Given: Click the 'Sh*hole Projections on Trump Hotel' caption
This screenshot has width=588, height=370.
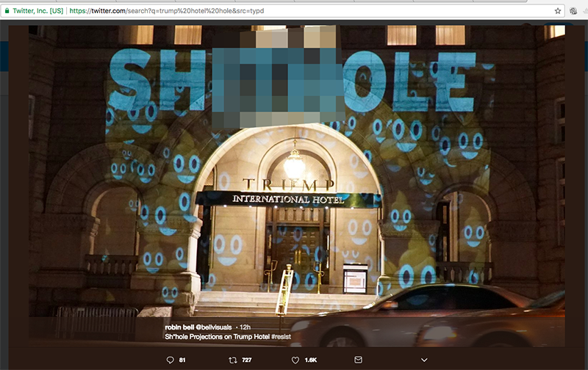Looking at the screenshot, I should [x=217, y=337].
